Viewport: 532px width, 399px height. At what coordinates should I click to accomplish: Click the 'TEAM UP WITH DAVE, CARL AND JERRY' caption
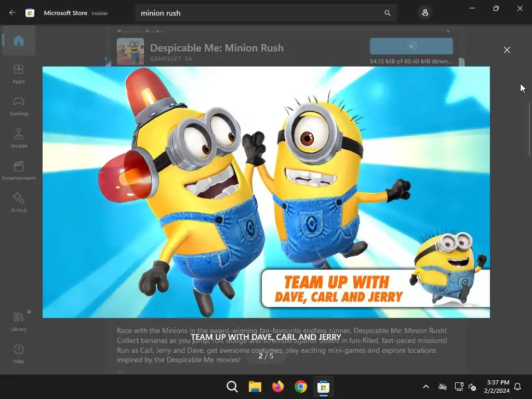(266, 337)
